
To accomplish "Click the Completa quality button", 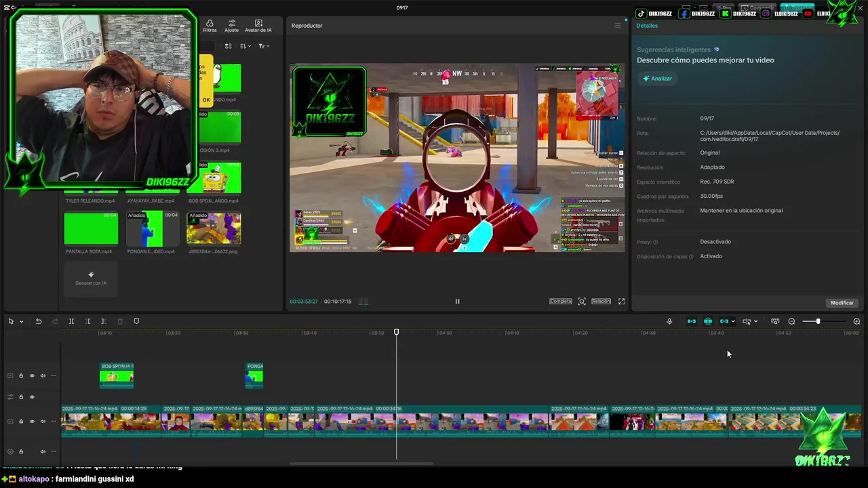I will tap(561, 302).
